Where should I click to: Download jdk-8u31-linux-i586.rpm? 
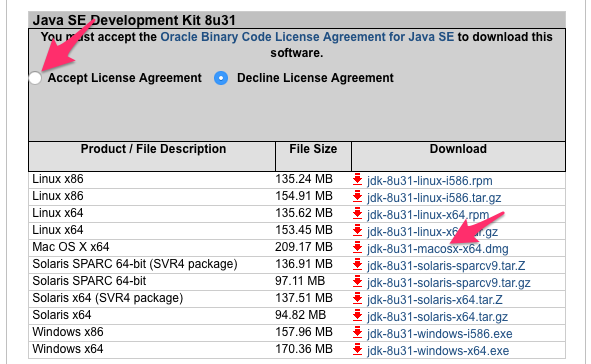tap(430, 181)
